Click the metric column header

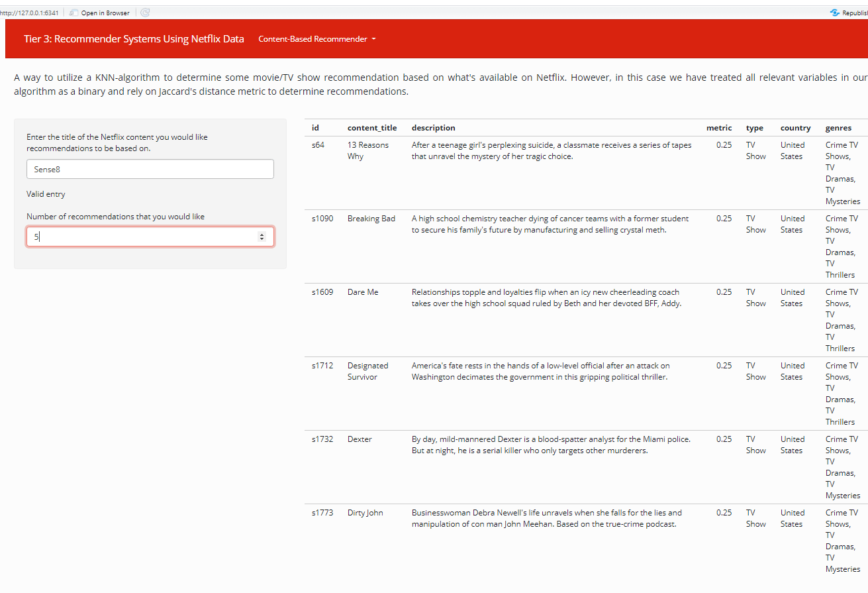[719, 128]
